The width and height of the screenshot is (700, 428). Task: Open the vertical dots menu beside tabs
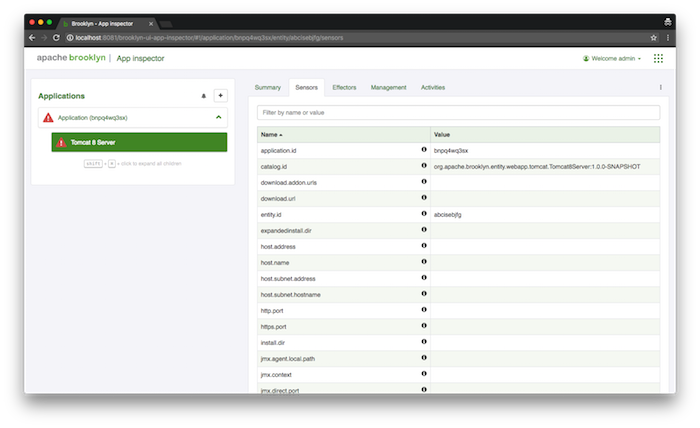coord(660,88)
